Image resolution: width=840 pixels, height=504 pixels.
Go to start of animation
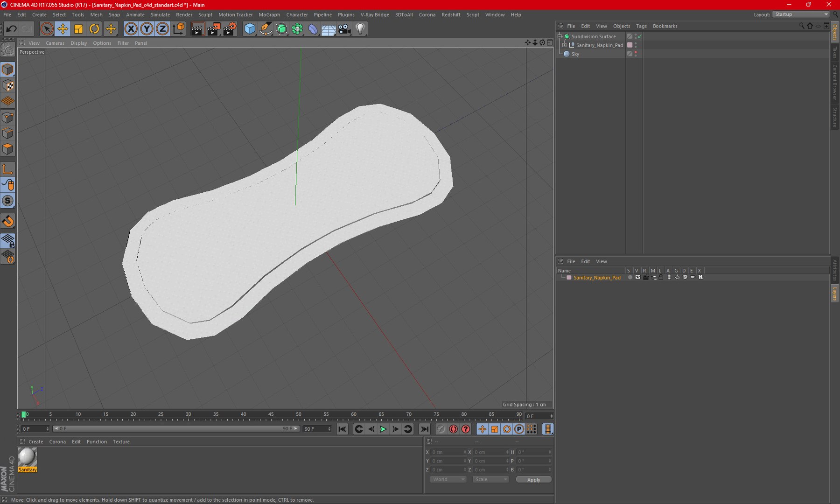coord(342,429)
